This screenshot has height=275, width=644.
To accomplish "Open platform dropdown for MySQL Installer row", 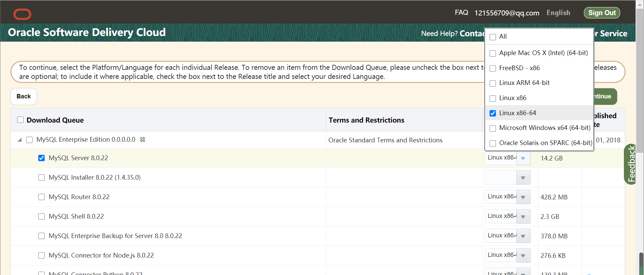I will coord(523,178).
